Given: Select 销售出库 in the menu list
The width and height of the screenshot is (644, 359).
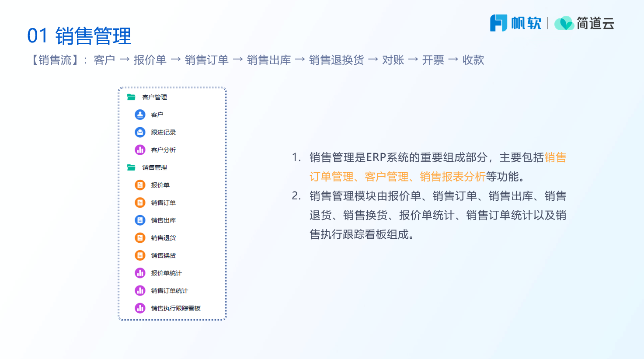Looking at the screenshot, I should pos(163,220).
